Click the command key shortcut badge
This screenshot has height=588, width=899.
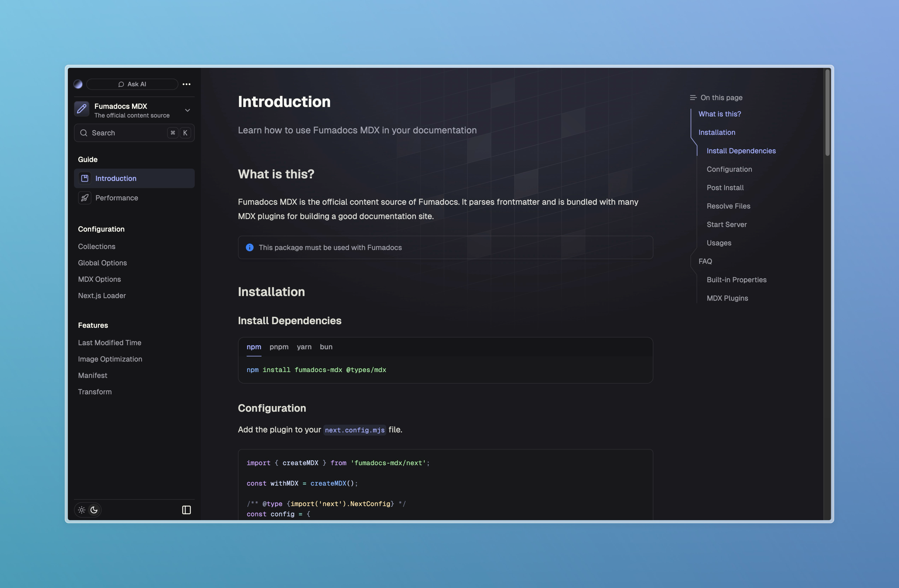(173, 133)
